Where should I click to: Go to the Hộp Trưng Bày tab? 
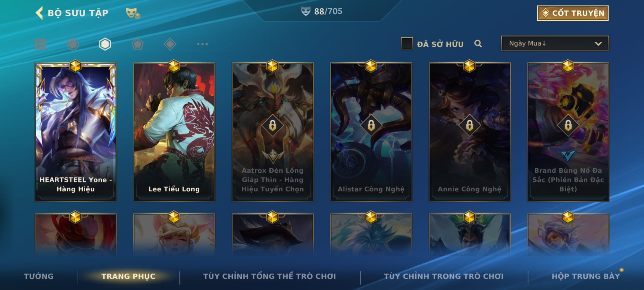tap(586, 276)
